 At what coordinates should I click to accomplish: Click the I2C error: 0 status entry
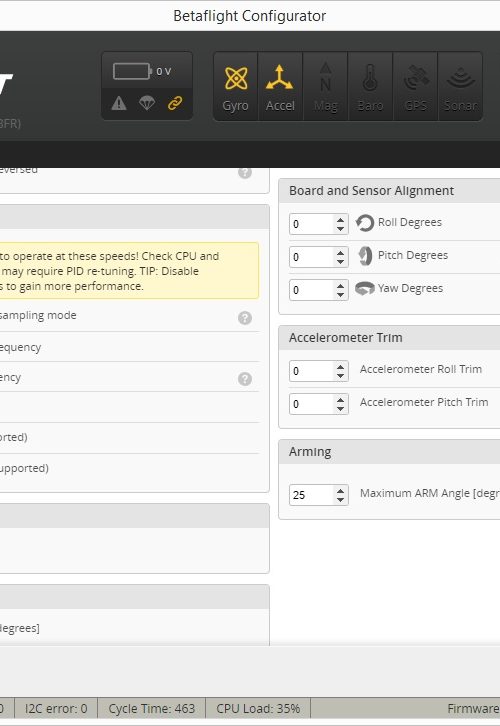(x=56, y=708)
